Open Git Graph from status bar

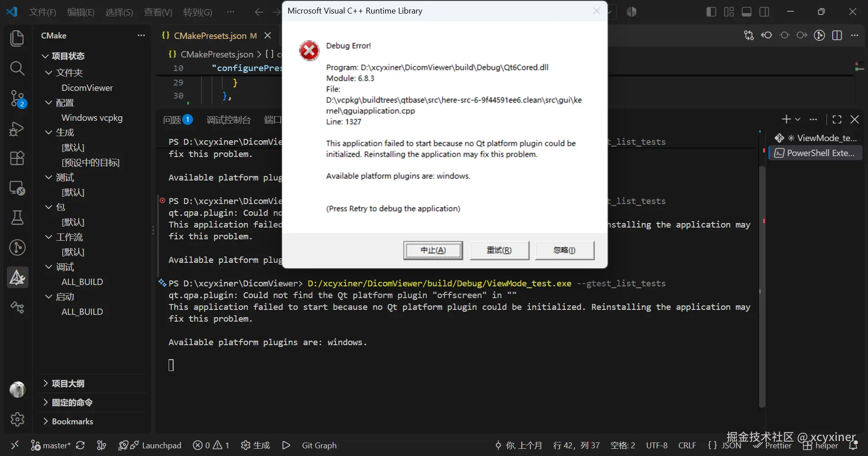(319, 446)
